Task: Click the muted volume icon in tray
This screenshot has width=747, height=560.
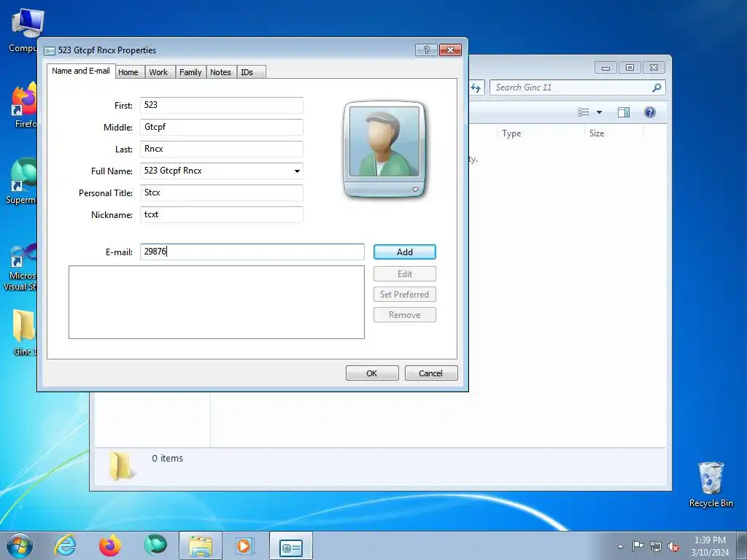Action: coord(673,547)
